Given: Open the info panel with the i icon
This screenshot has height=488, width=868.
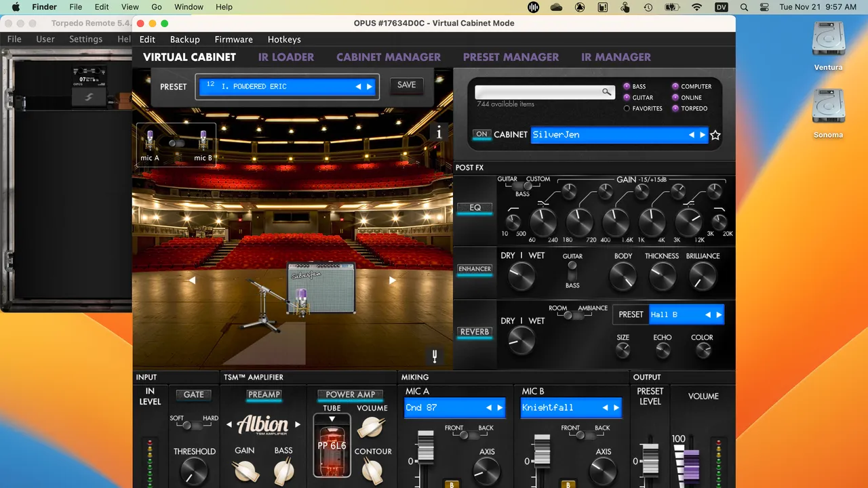Looking at the screenshot, I should click(439, 133).
